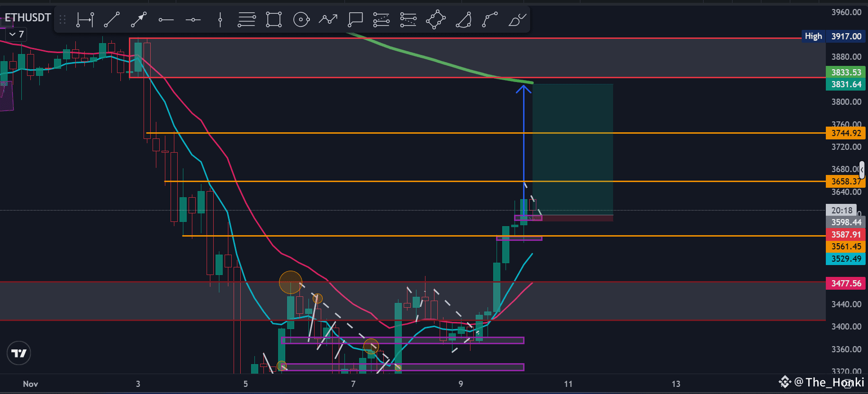Click the 3880.00 price scale tick

846,57
